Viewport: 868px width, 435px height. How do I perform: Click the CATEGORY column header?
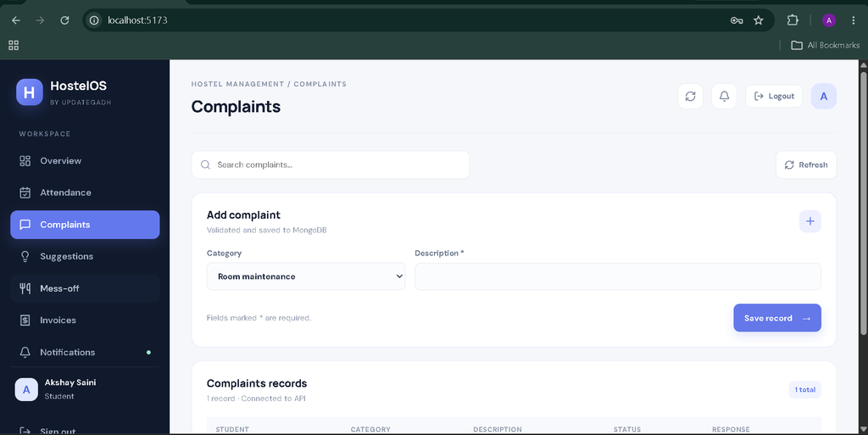pos(370,429)
